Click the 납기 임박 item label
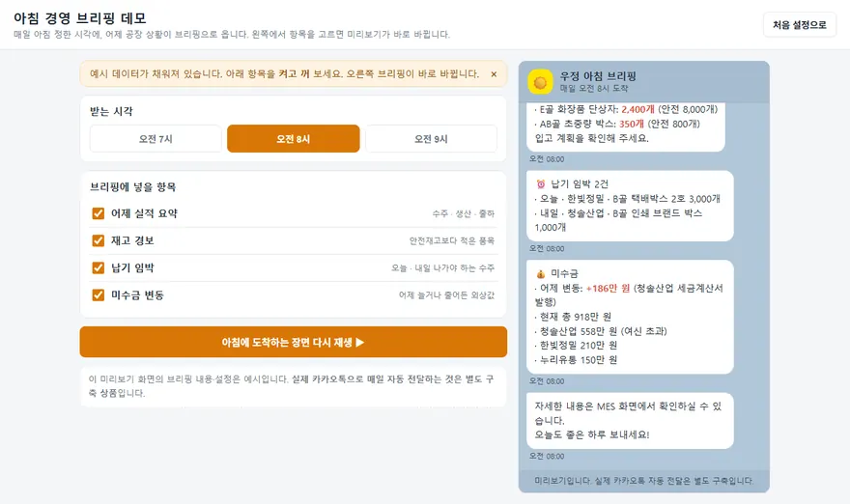 coord(132,267)
